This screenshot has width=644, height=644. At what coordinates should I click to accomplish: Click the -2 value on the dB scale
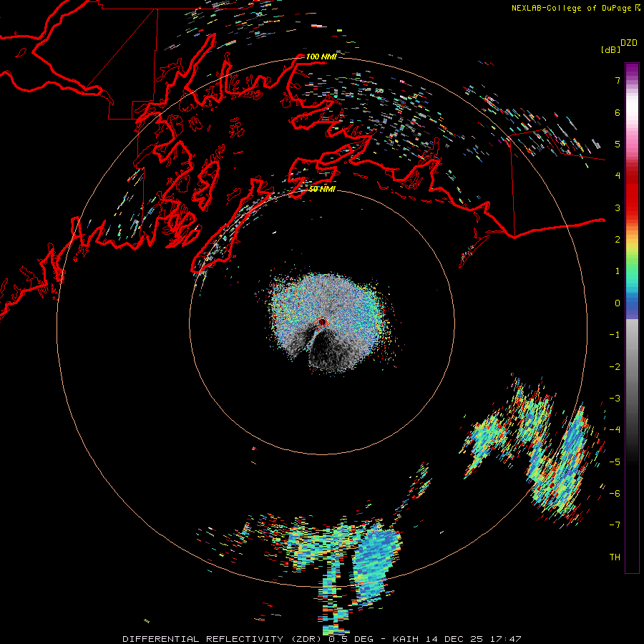pyautogui.click(x=615, y=367)
